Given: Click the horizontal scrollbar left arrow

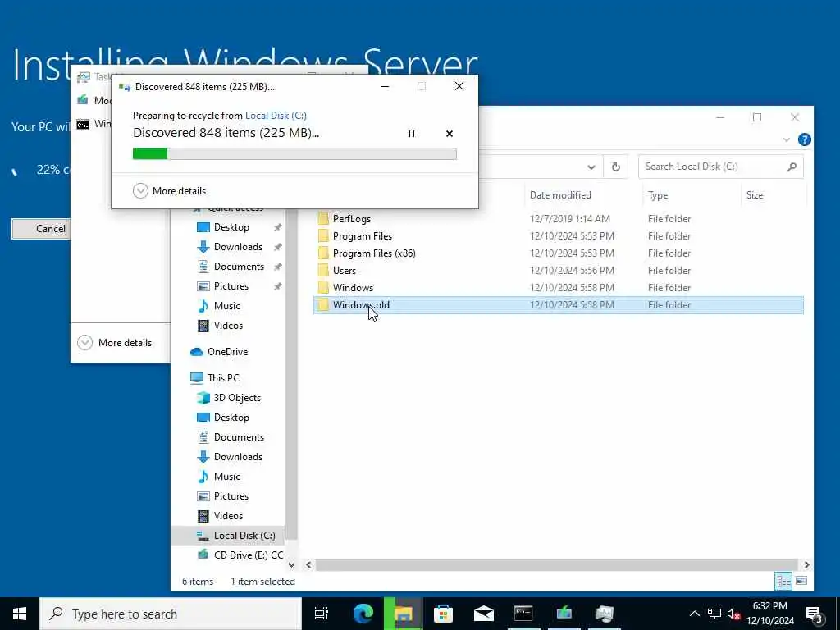Looking at the screenshot, I should click(308, 564).
